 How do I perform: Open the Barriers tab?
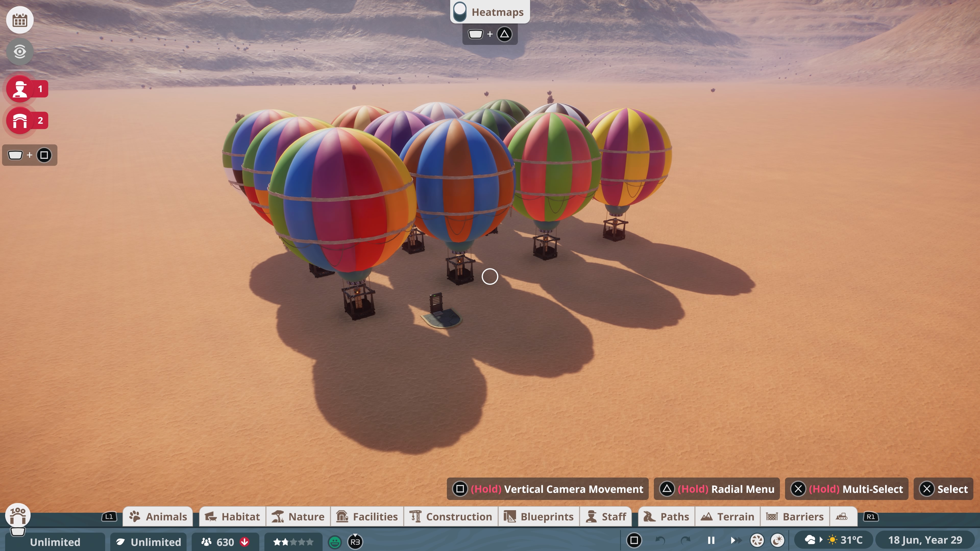pyautogui.click(x=795, y=516)
